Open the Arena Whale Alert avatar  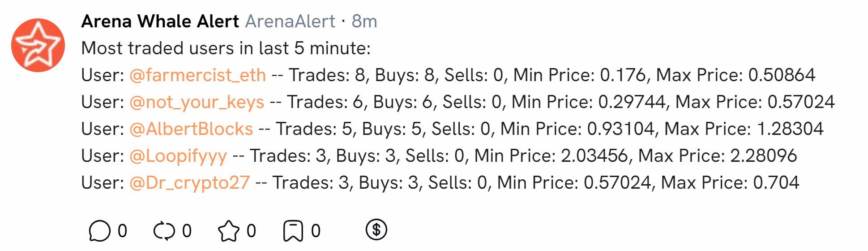(x=38, y=45)
